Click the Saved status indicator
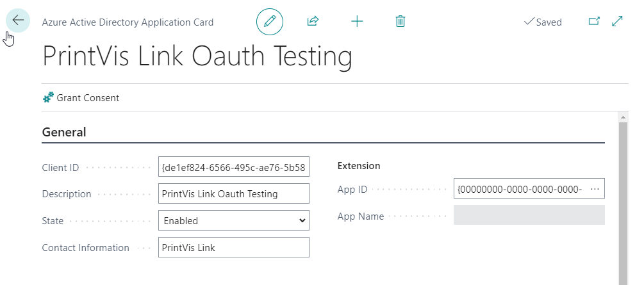 click(x=543, y=22)
